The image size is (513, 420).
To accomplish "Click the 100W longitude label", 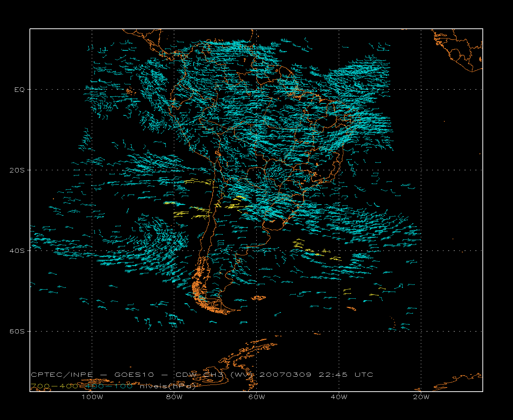I will (92, 397).
